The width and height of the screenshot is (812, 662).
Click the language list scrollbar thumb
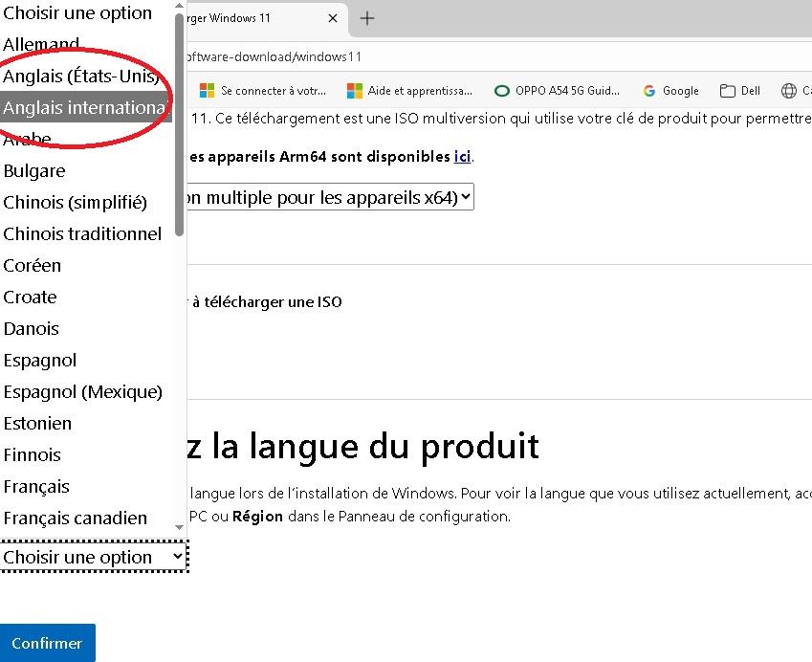click(x=179, y=124)
